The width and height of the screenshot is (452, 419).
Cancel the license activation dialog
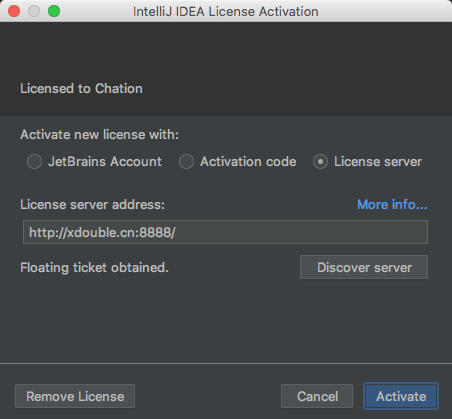317,396
